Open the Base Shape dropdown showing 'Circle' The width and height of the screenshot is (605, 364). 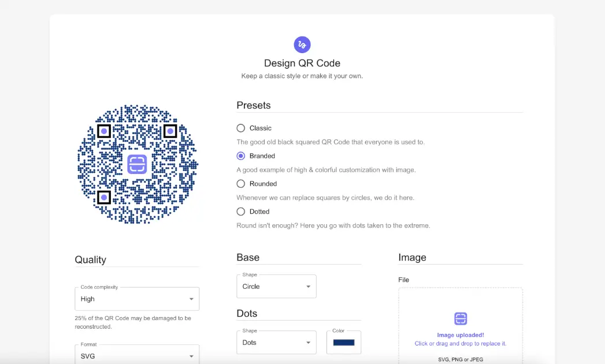[276, 286]
